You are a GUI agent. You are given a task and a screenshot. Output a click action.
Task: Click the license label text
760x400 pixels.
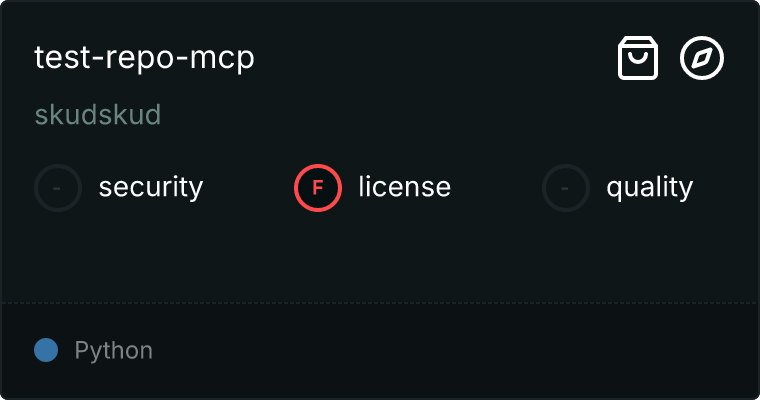click(x=405, y=187)
